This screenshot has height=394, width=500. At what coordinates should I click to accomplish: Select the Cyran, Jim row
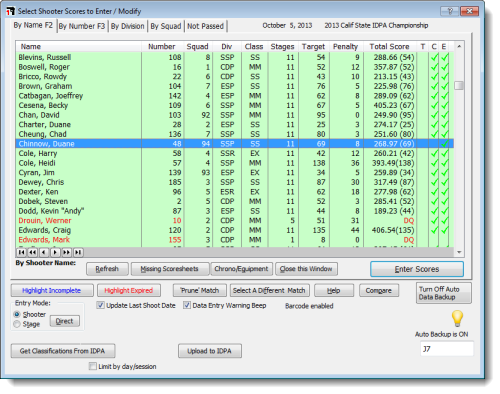pyautogui.click(x=235, y=173)
